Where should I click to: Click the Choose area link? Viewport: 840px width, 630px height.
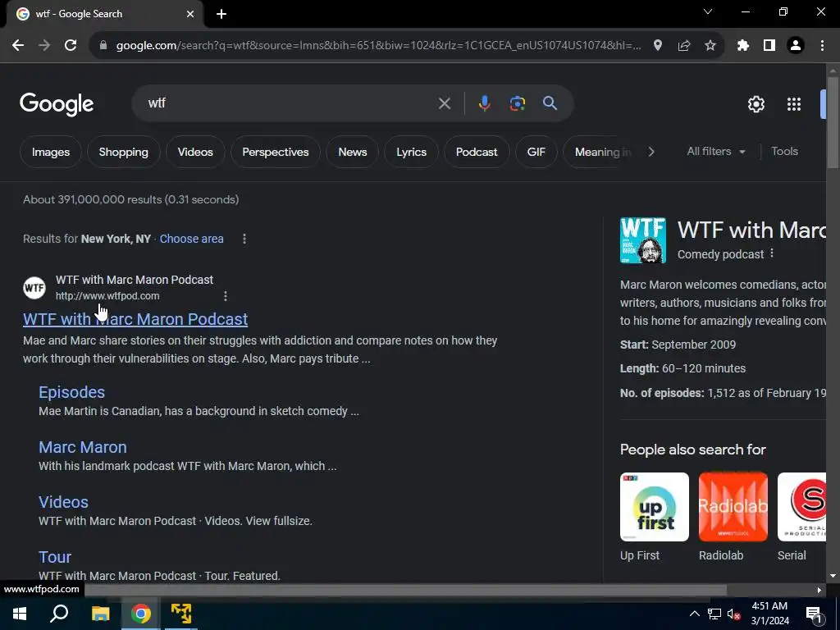click(191, 239)
